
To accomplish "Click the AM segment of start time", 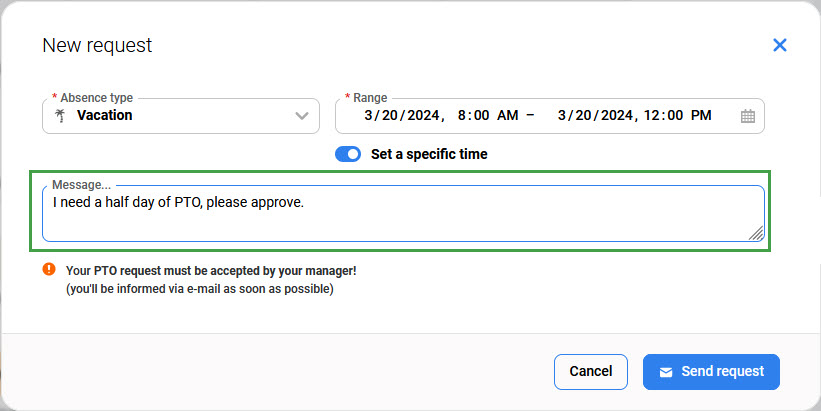I will click(508, 116).
